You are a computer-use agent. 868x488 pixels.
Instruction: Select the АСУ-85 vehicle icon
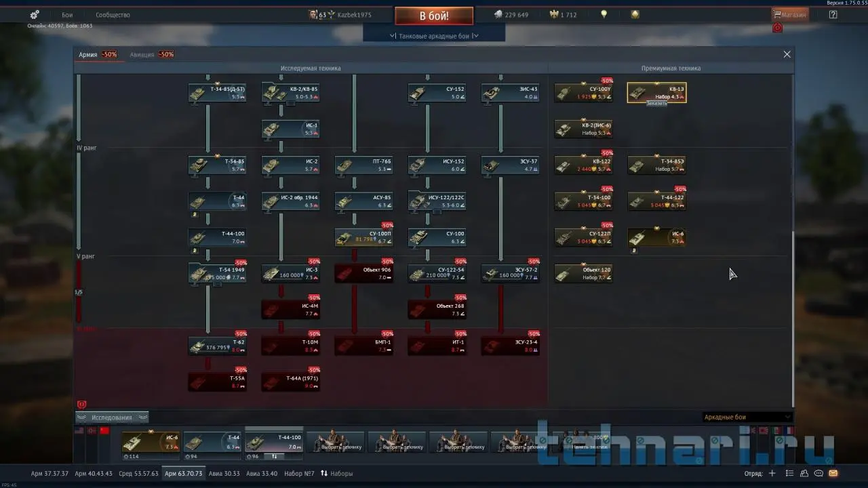coord(363,201)
